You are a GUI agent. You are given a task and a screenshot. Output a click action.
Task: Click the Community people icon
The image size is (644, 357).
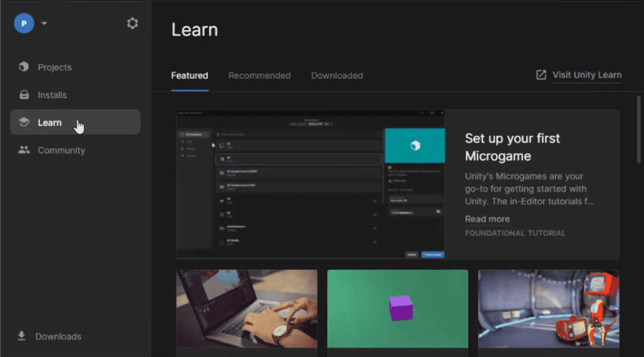tap(24, 150)
